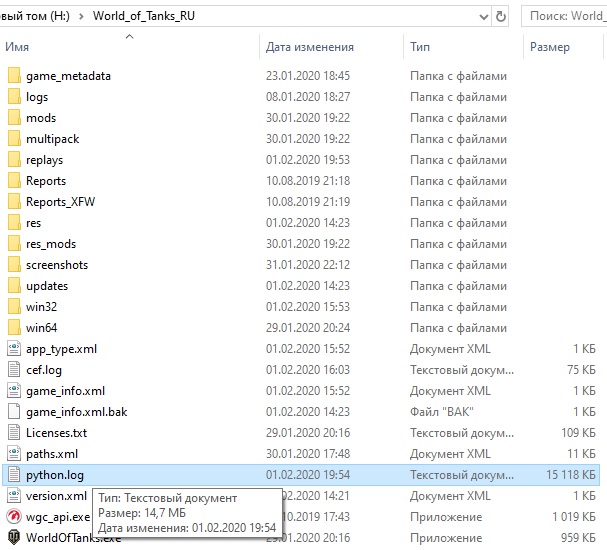The width and height of the screenshot is (607, 550).
Task: Click date 01.02.2020 19:53 of replays
Action: point(308,159)
